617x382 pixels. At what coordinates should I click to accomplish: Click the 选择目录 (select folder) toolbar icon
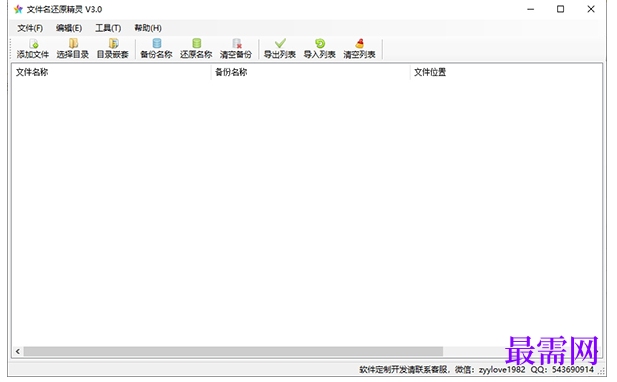point(73,44)
